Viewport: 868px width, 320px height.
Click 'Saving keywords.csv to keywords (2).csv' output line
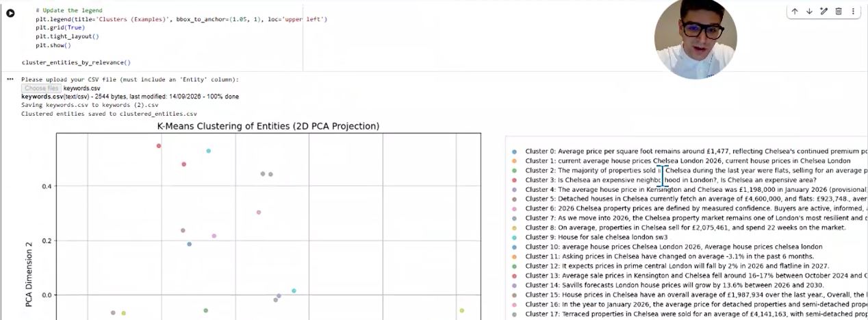pyautogui.click(x=90, y=105)
